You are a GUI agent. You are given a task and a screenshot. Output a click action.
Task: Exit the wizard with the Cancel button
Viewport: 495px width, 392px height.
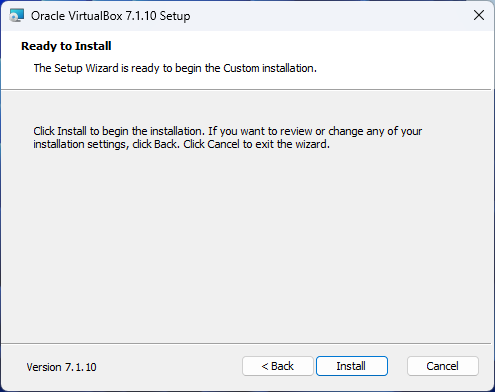[x=443, y=366]
